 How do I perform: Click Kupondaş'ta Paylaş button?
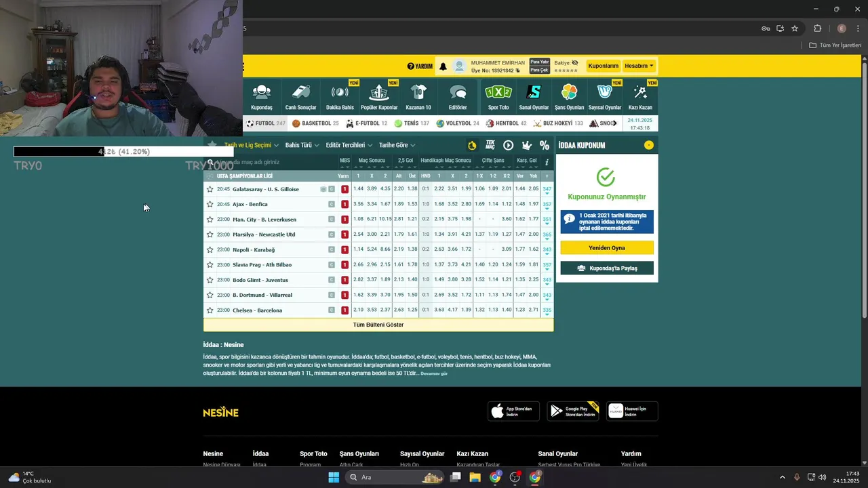pos(607,268)
